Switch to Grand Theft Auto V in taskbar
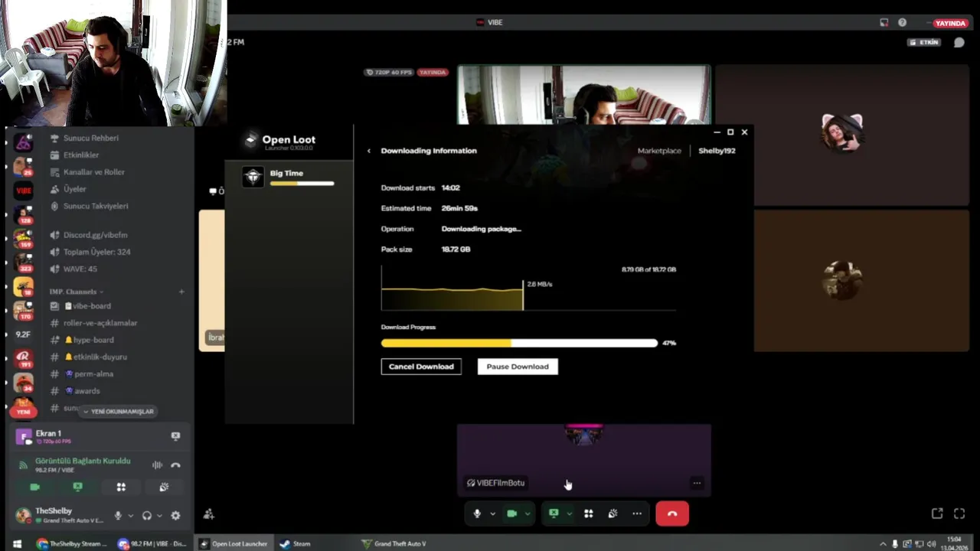This screenshot has height=551, width=980. [x=394, y=544]
